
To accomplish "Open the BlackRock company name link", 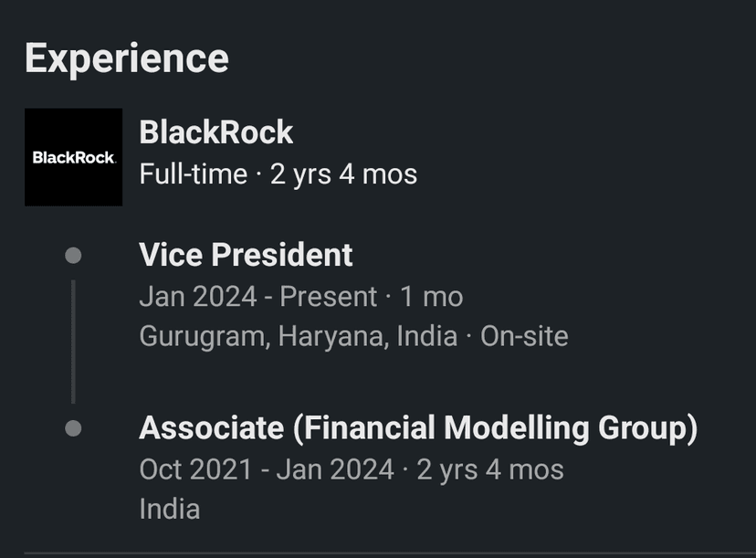I will 215,132.
